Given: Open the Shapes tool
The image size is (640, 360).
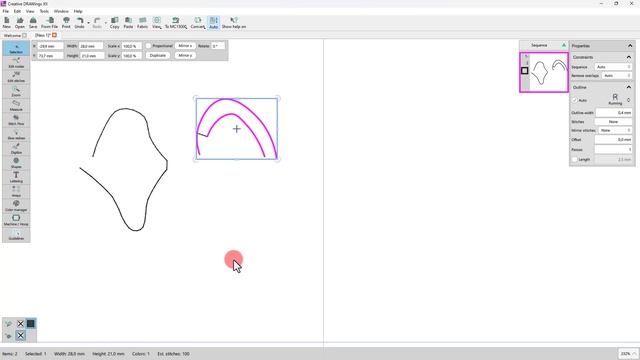Looking at the screenshot, I should coord(16,163).
